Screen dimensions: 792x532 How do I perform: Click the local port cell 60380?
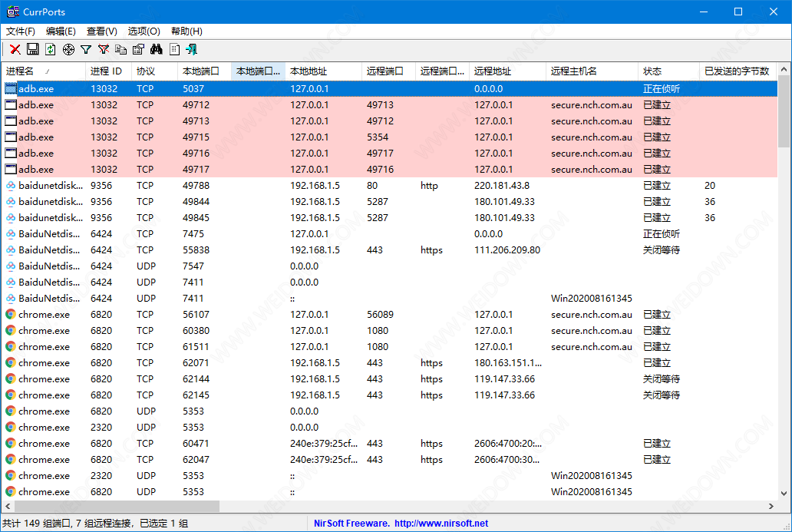pos(196,331)
